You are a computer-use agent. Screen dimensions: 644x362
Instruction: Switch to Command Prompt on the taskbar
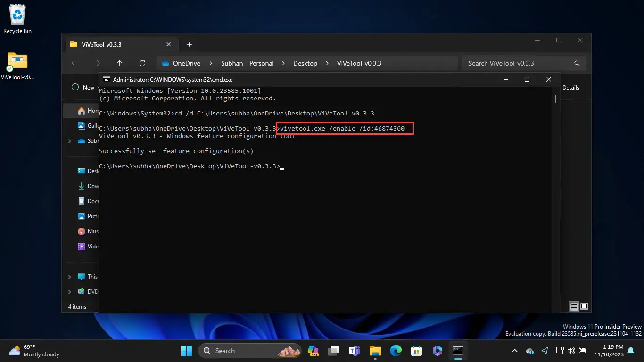(458, 351)
